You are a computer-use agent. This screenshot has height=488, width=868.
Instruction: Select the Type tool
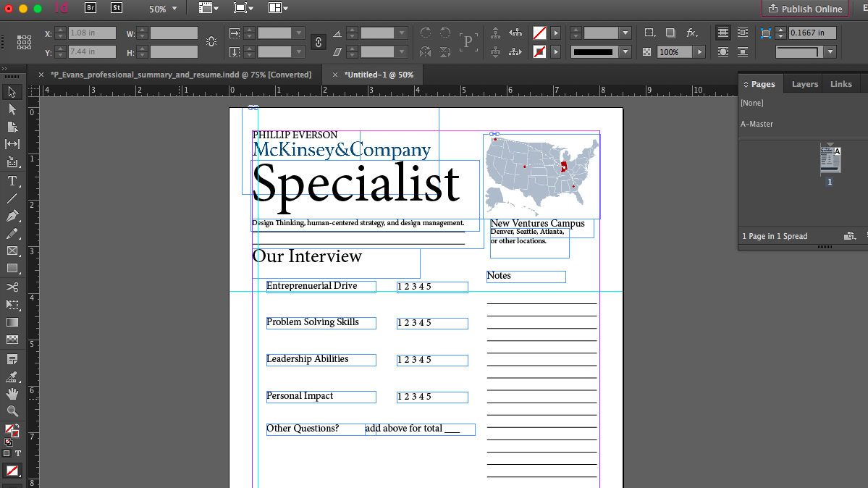coord(12,181)
